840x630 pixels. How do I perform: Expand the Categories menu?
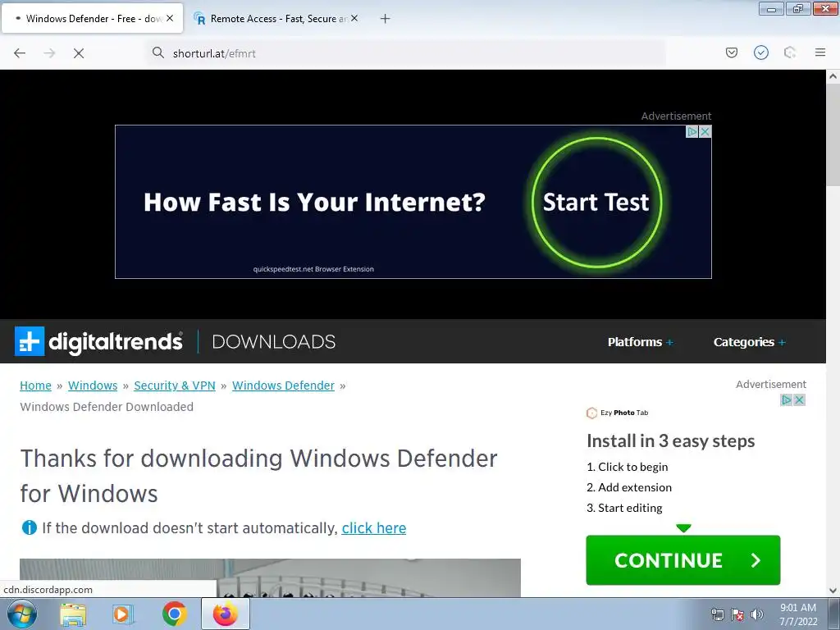750,342
